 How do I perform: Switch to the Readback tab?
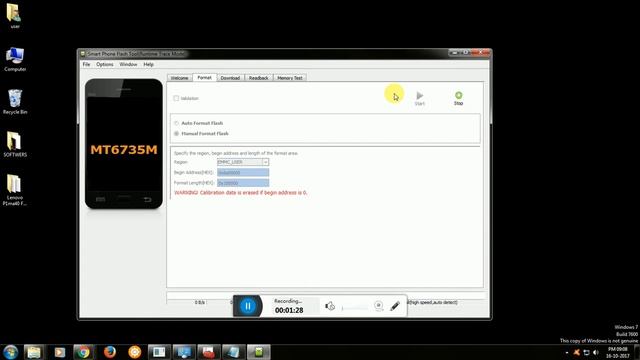tap(258, 78)
